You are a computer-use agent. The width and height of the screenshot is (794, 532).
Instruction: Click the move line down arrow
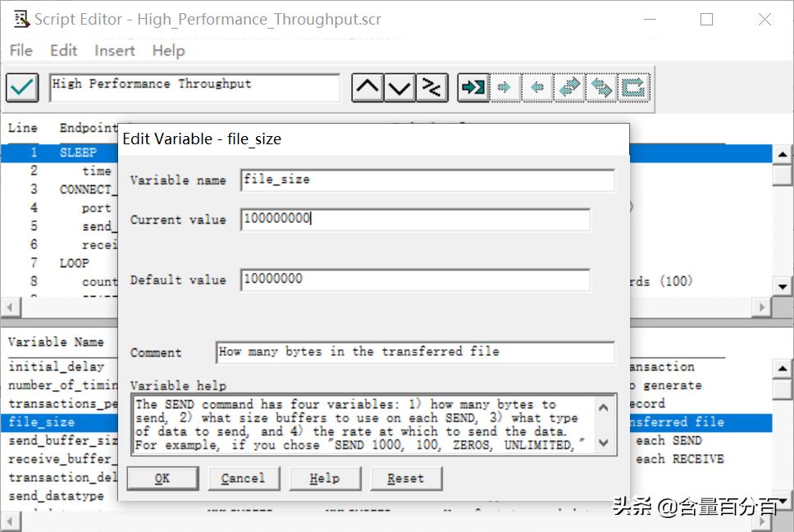(x=400, y=88)
